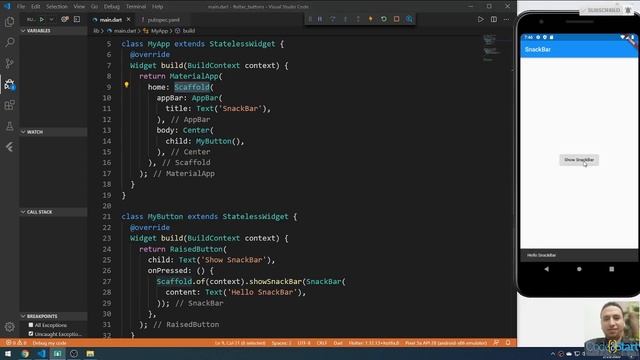640x360 pixels.
Task: Open Chrome from the taskbar
Action: coord(24,353)
